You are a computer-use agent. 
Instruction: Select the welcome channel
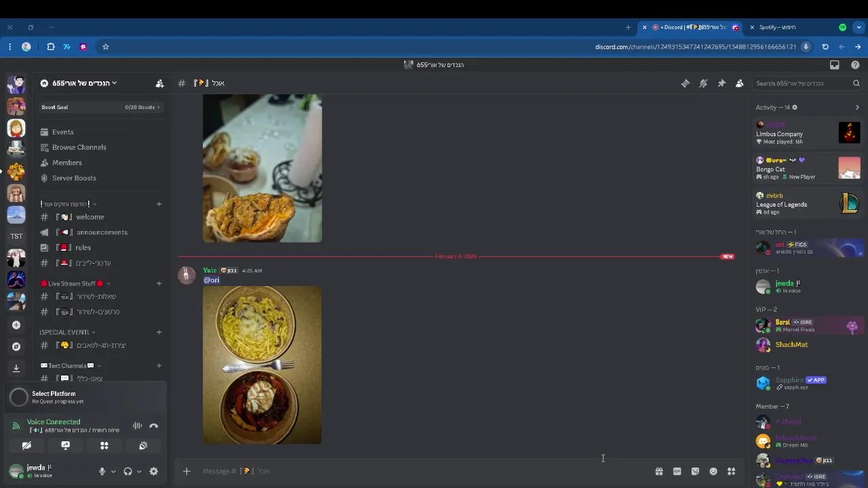pos(90,217)
